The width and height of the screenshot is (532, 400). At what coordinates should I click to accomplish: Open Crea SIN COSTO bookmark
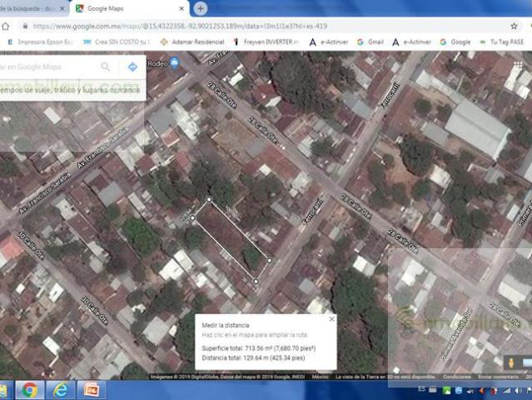[x=117, y=42]
